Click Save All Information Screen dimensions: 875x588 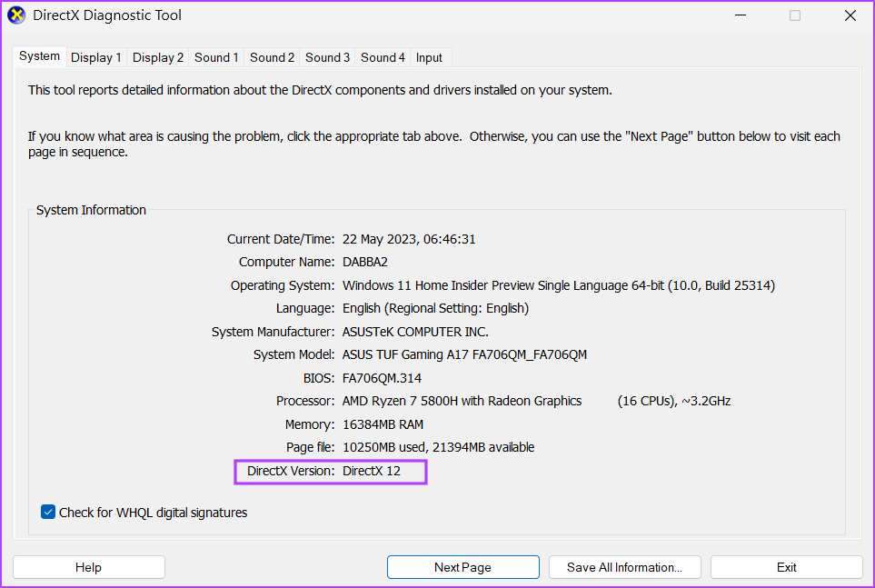(624, 566)
